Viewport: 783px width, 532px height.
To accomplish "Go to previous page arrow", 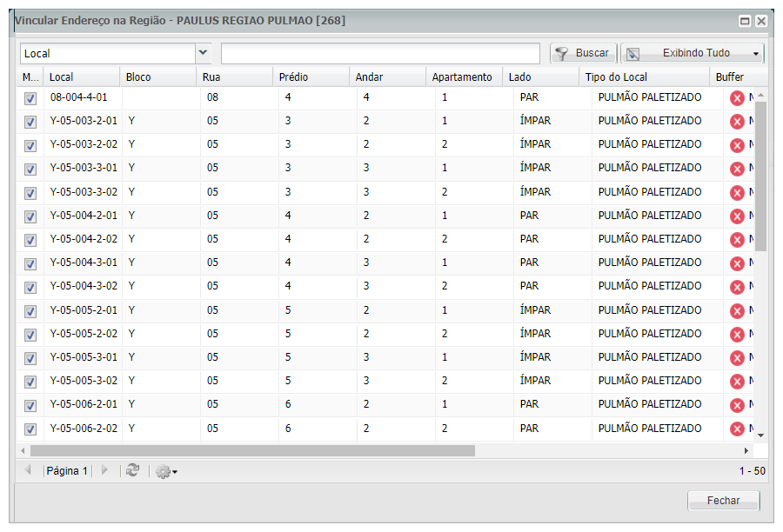I will point(28,470).
